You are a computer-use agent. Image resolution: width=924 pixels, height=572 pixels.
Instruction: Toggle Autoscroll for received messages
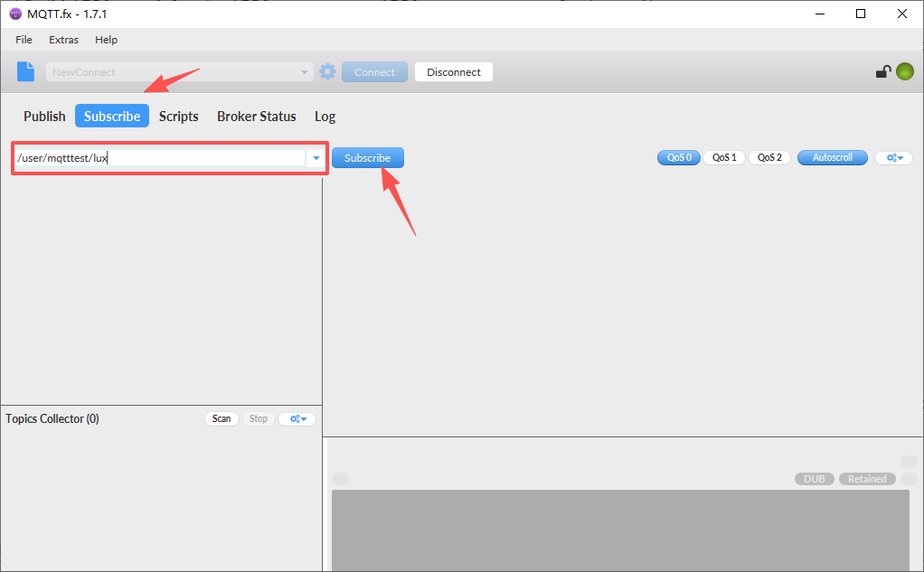point(832,158)
